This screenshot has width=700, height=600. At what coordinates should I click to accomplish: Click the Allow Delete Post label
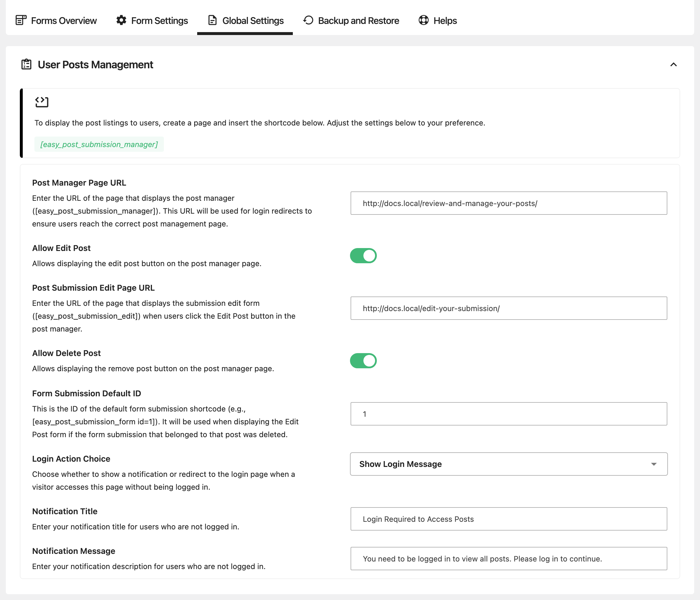(66, 353)
